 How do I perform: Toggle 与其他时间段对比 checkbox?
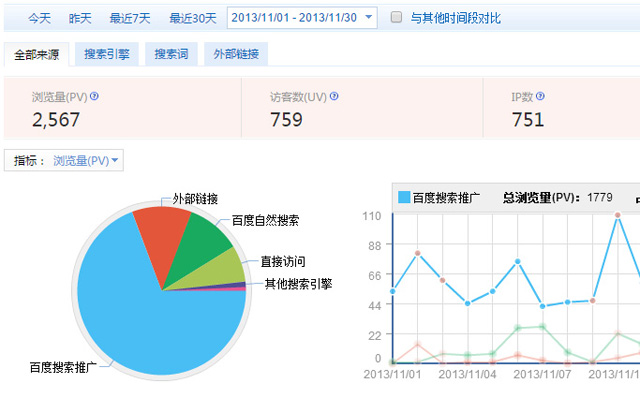(x=396, y=17)
